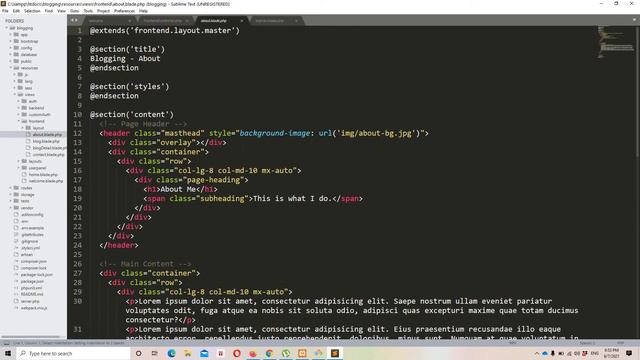Click line number 12 in the gutter
Screen dimensions: 640x360
[78, 133]
